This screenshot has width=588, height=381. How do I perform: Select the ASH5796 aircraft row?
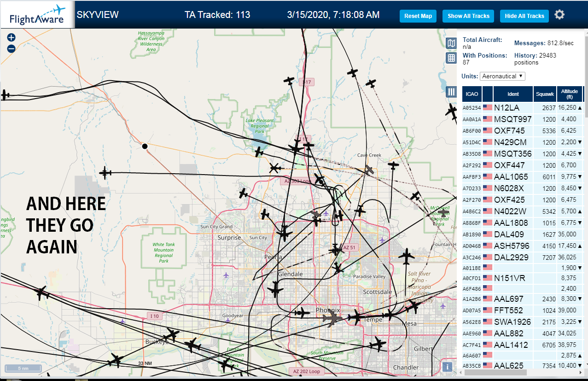click(x=523, y=246)
